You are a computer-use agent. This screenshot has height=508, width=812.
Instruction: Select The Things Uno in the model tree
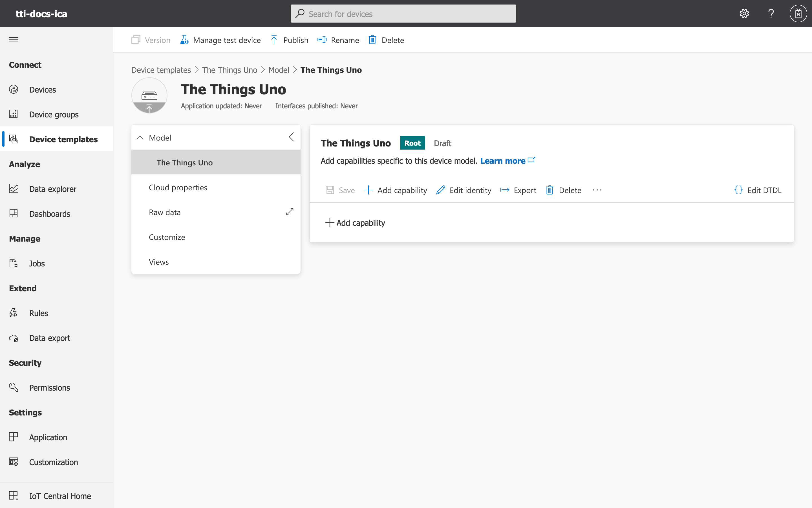(216, 162)
